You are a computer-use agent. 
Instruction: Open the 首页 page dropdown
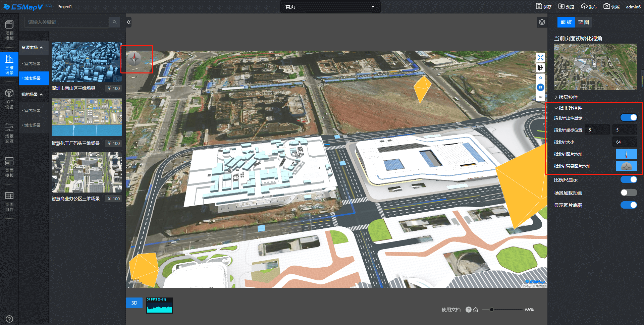click(330, 7)
